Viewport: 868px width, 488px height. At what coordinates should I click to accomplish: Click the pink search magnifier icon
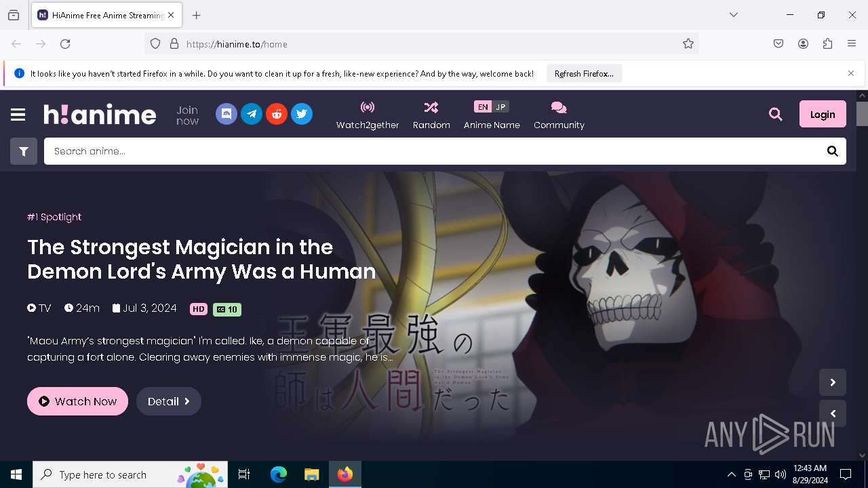coord(776,115)
